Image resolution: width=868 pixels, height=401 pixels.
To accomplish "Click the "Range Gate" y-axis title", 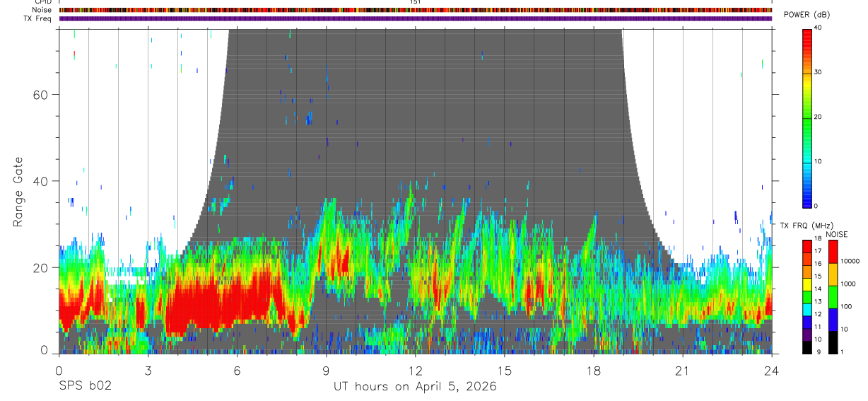I will point(18,192).
